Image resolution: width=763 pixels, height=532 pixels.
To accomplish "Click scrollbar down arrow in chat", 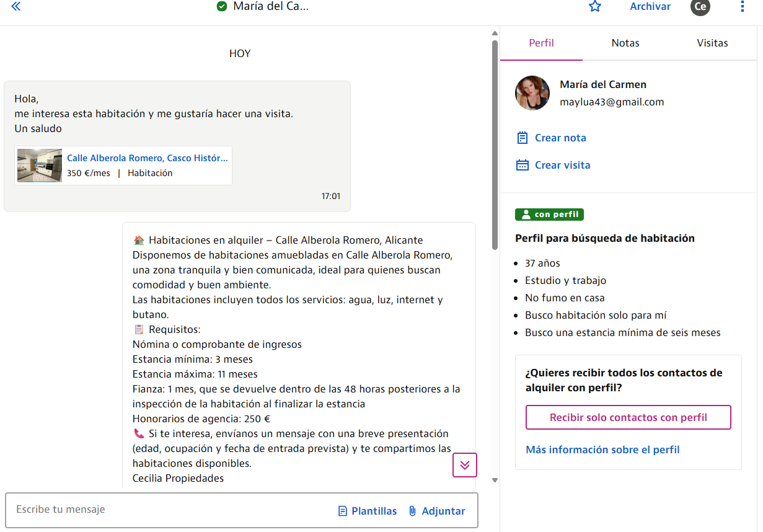I will [495, 480].
